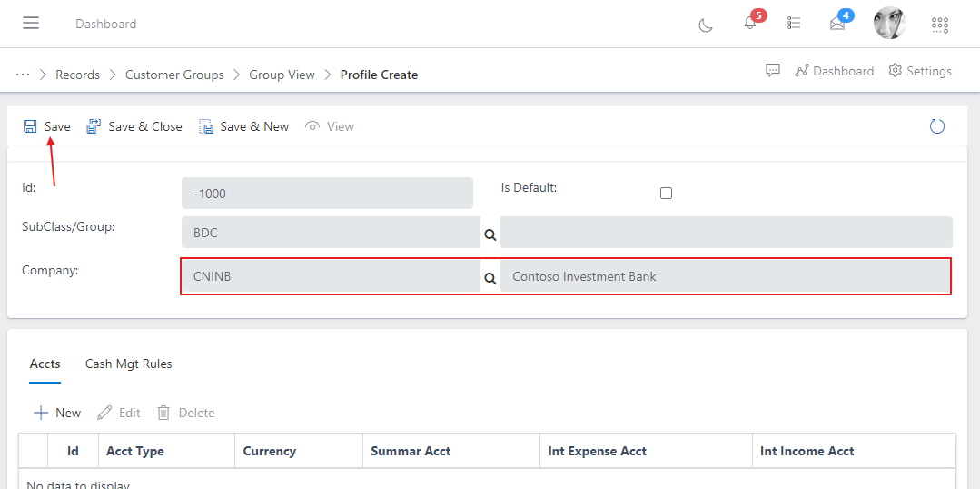Click Company code field CNINB

(x=331, y=275)
